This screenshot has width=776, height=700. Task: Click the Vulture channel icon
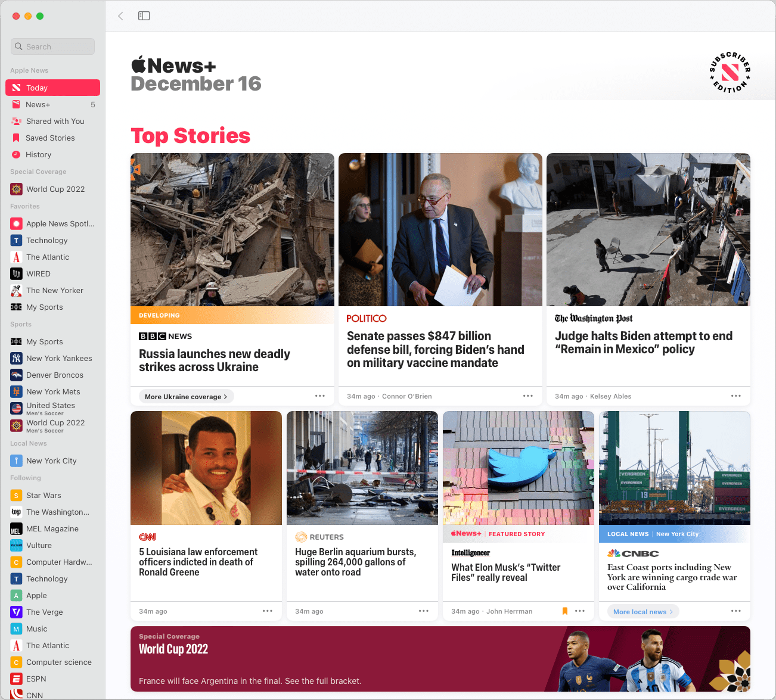tap(16, 545)
